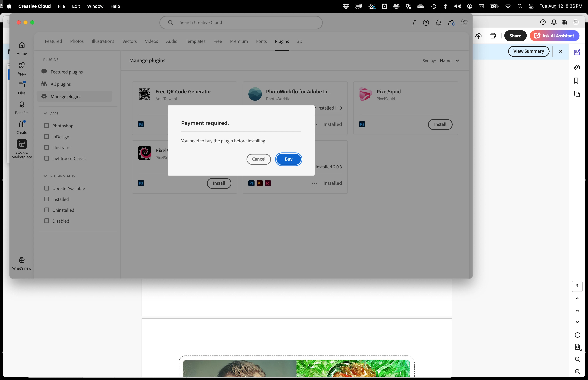Click the Acrobat print icon
588x380 pixels.
(493, 36)
